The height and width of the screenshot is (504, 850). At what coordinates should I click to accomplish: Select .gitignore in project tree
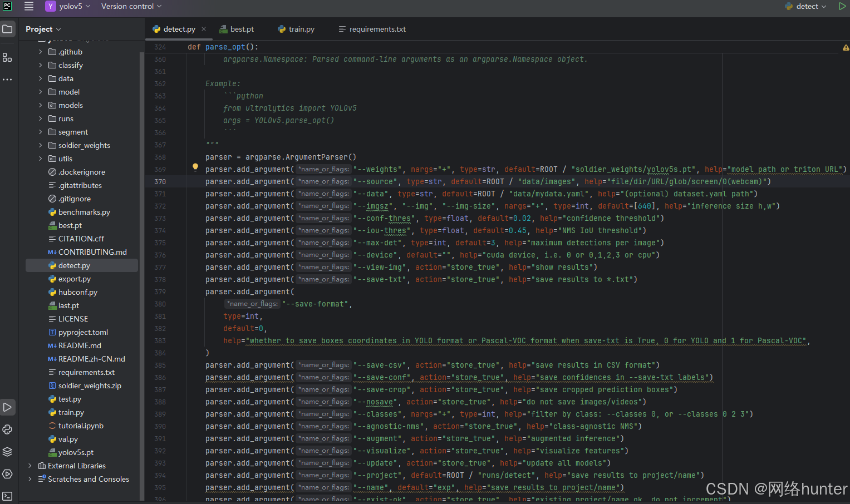[x=69, y=199]
